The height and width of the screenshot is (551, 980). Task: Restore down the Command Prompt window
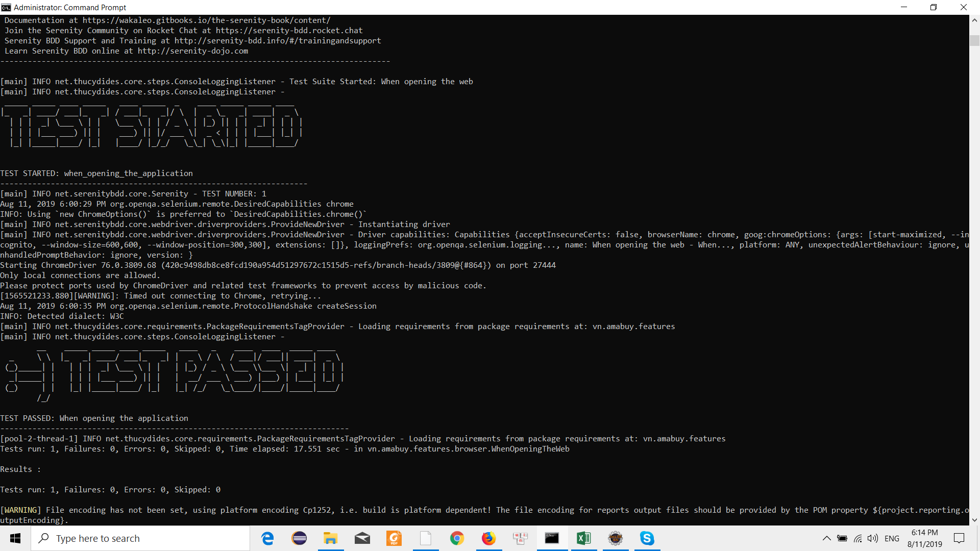tap(934, 7)
